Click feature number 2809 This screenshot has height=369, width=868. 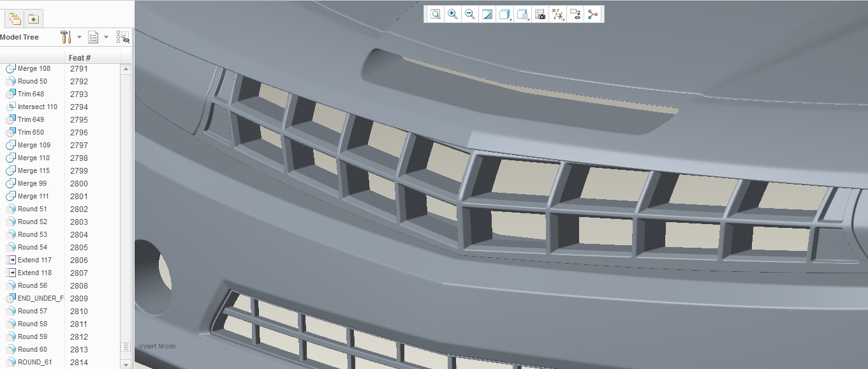79,299
